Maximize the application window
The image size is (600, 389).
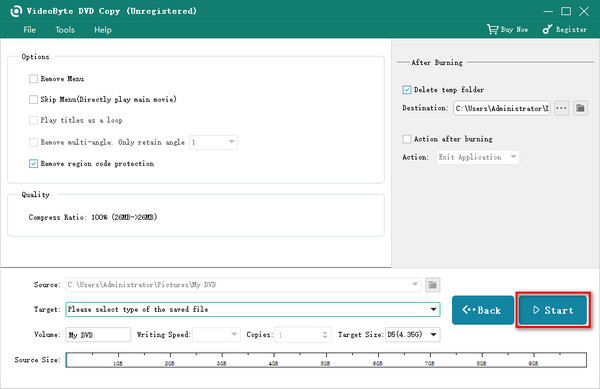pyautogui.click(x=566, y=11)
